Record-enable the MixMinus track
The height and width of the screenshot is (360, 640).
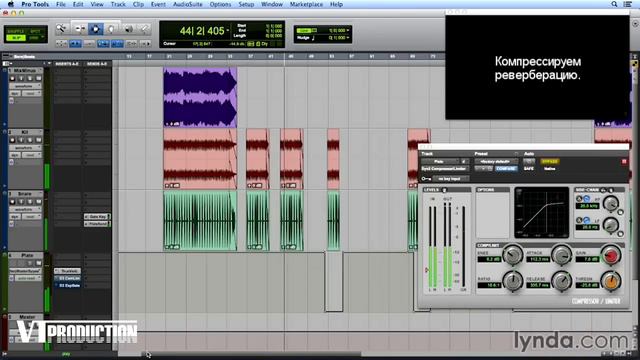[x=13, y=78]
